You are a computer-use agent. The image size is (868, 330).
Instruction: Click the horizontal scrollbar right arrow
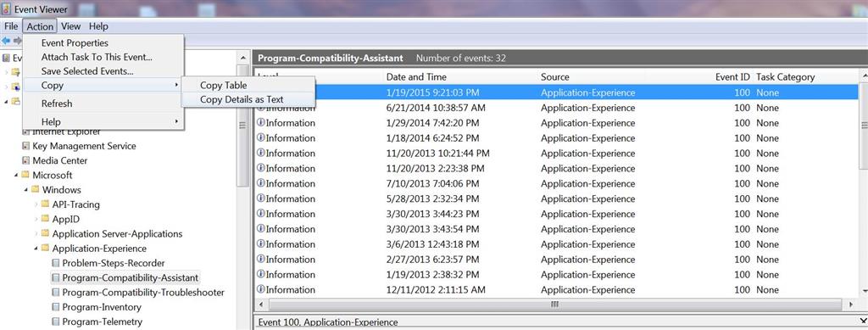[x=851, y=305]
